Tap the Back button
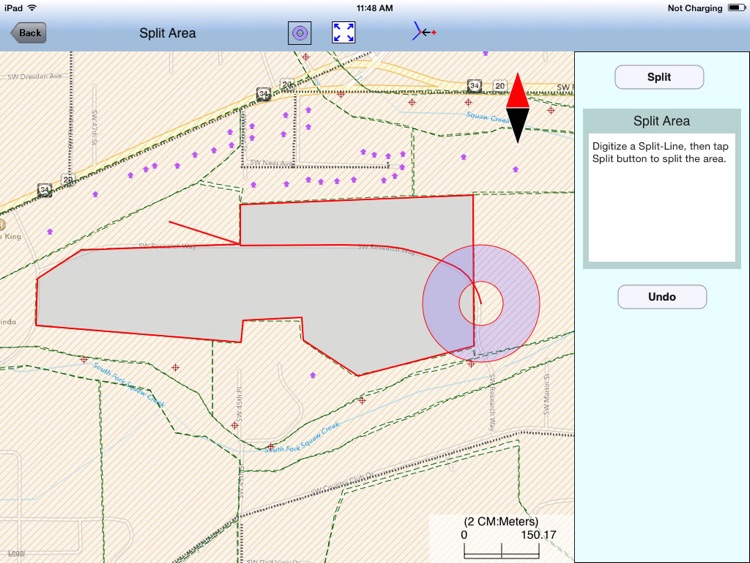Screen dimensions: 750x563 coord(29,33)
